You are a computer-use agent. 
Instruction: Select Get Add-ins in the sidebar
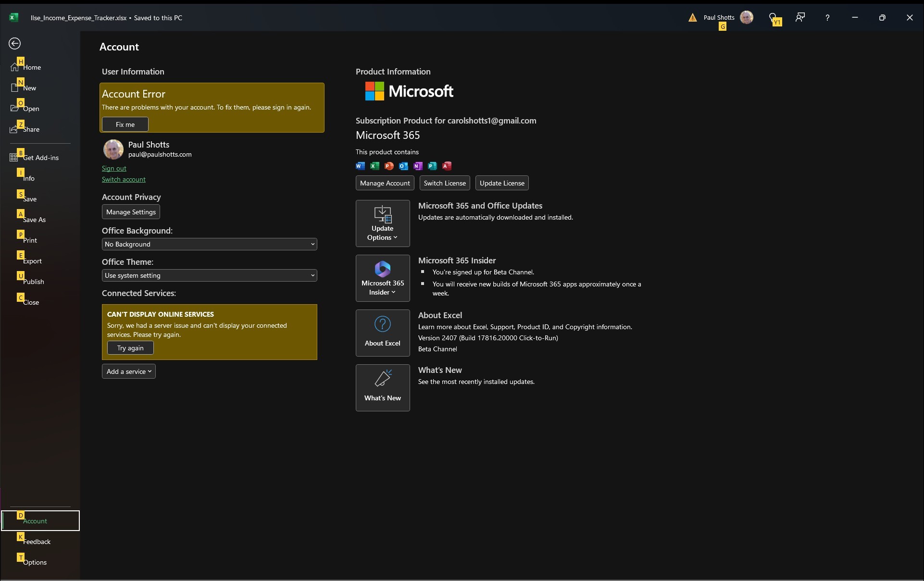pos(40,158)
